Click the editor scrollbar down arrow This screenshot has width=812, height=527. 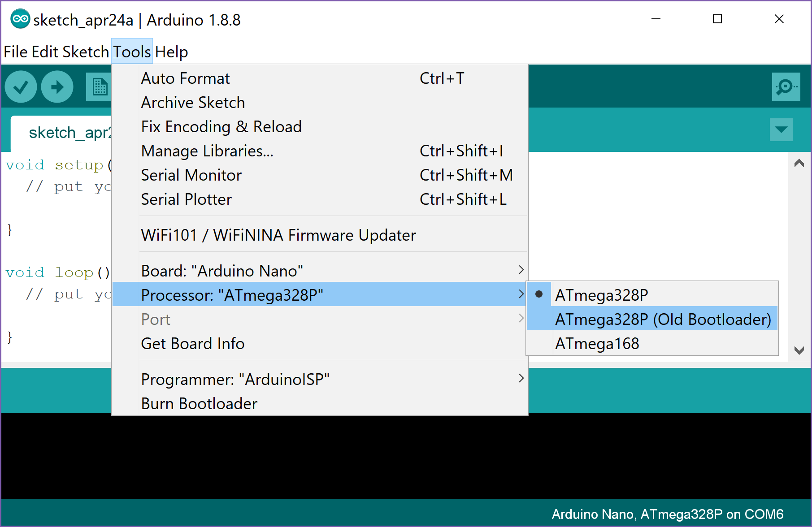pyautogui.click(x=799, y=350)
